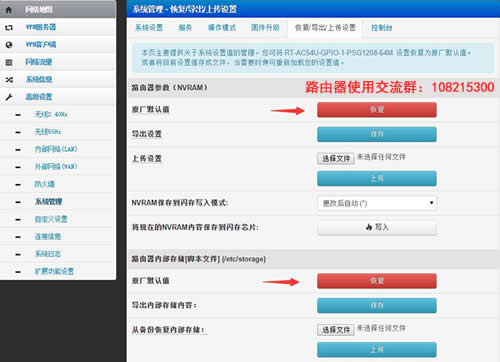Open 系统信息 via its shuffle icon
500x362 pixels.
pos(9,80)
